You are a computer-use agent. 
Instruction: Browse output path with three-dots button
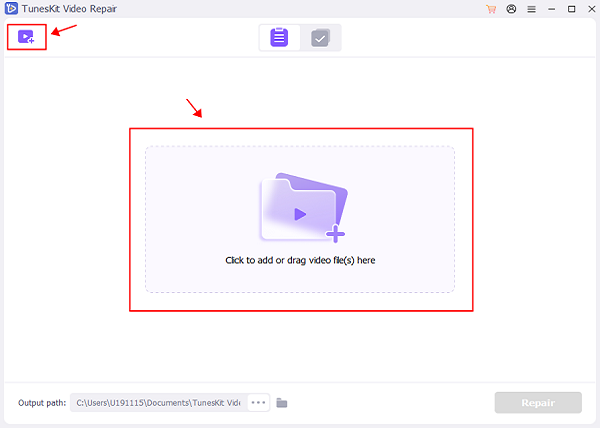point(258,403)
